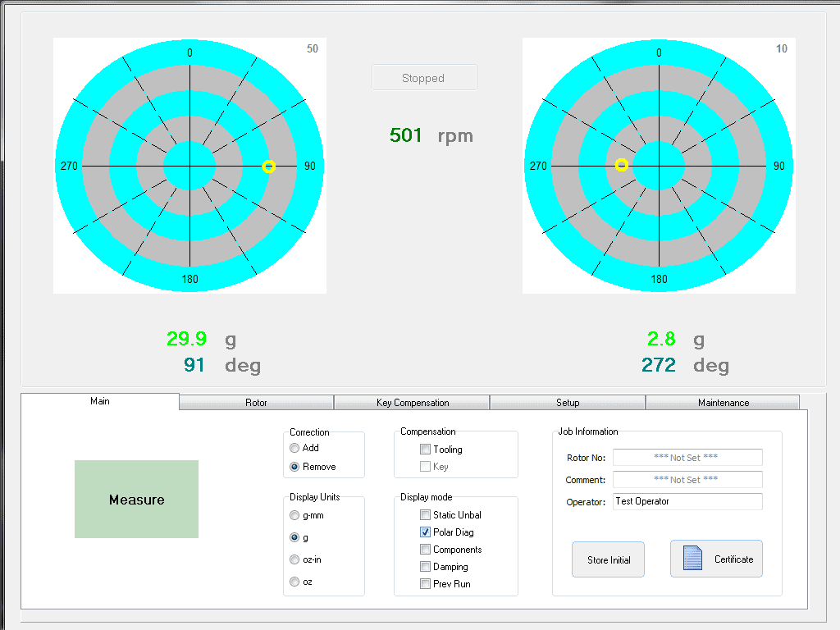The image size is (840, 630).
Task: Enable Static Unbal display mode
Action: pyautogui.click(x=425, y=515)
